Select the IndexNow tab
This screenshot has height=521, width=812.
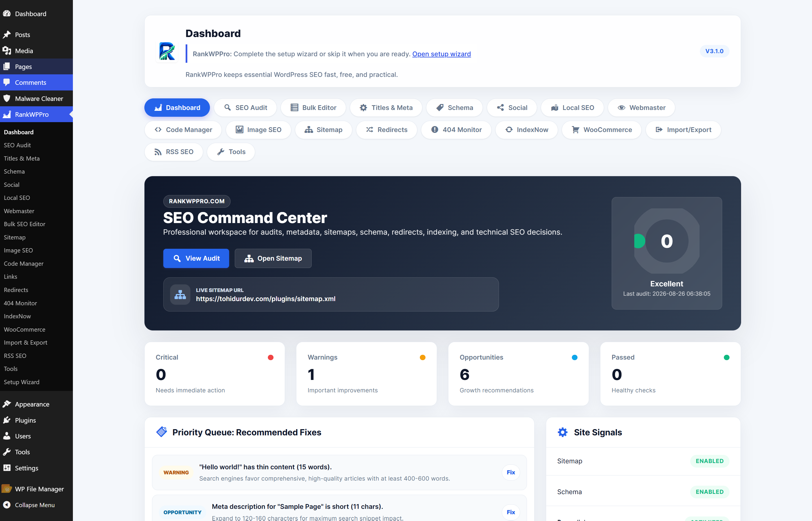click(x=526, y=129)
